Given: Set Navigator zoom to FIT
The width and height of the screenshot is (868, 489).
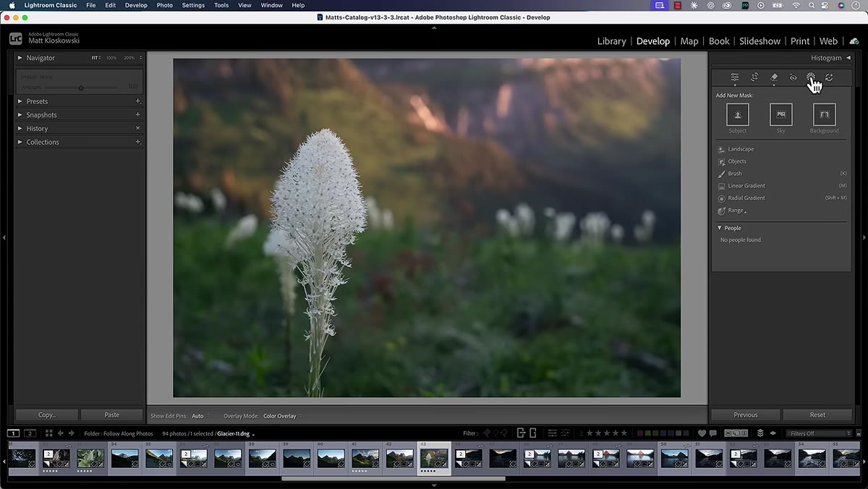Looking at the screenshot, I should coord(95,58).
